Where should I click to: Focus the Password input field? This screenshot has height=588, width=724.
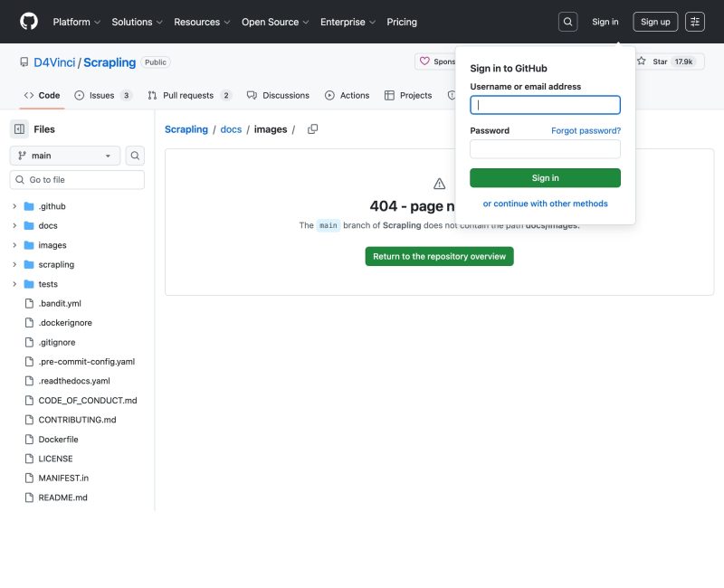coord(545,149)
